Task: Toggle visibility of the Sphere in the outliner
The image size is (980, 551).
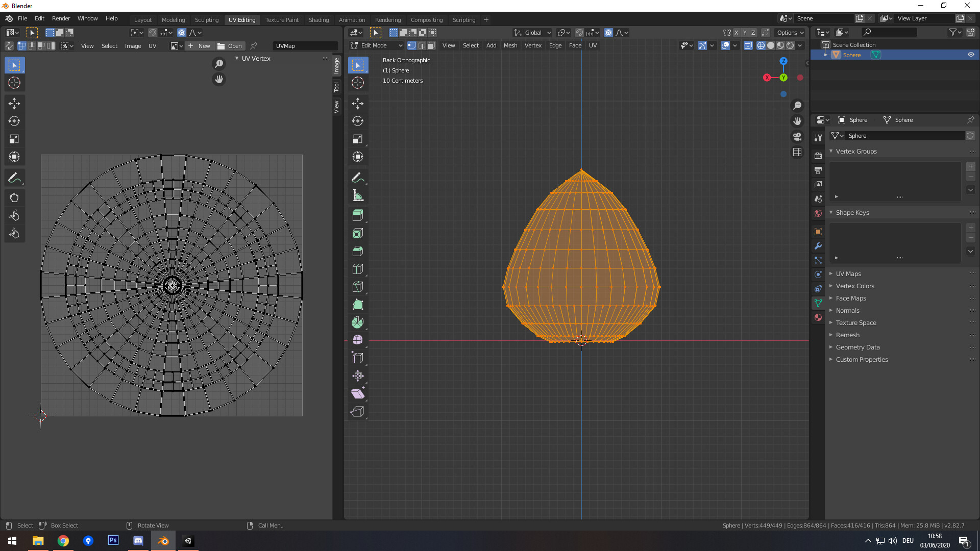Action: (971, 55)
